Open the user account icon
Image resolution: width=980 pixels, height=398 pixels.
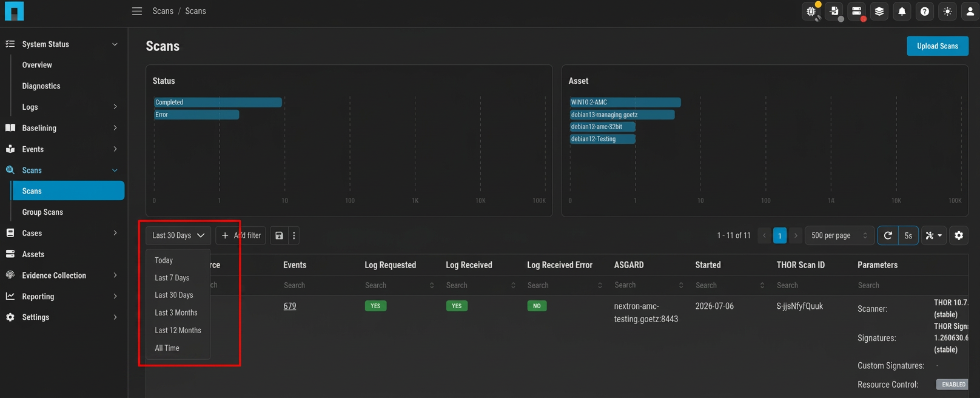[970, 12]
